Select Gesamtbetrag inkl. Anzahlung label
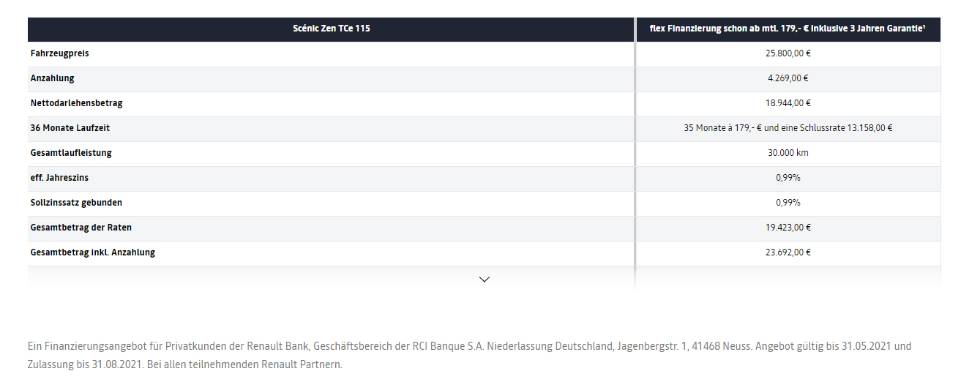 coord(93,252)
